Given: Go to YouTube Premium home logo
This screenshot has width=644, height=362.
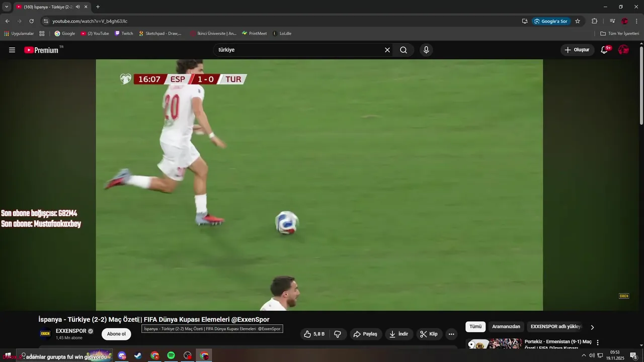Looking at the screenshot, I should click(x=42, y=50).
